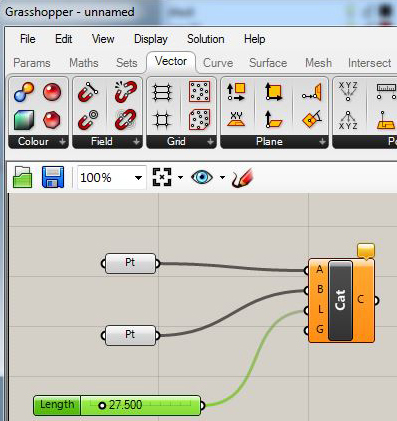Open file with the green folder icon

click(22, 177)
